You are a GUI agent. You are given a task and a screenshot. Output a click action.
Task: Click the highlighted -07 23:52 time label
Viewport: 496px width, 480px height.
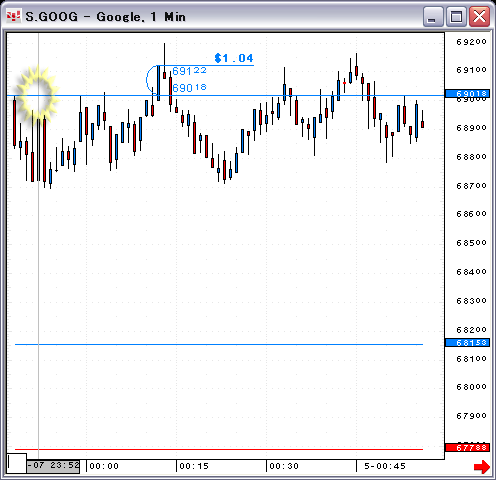(53, 465)
